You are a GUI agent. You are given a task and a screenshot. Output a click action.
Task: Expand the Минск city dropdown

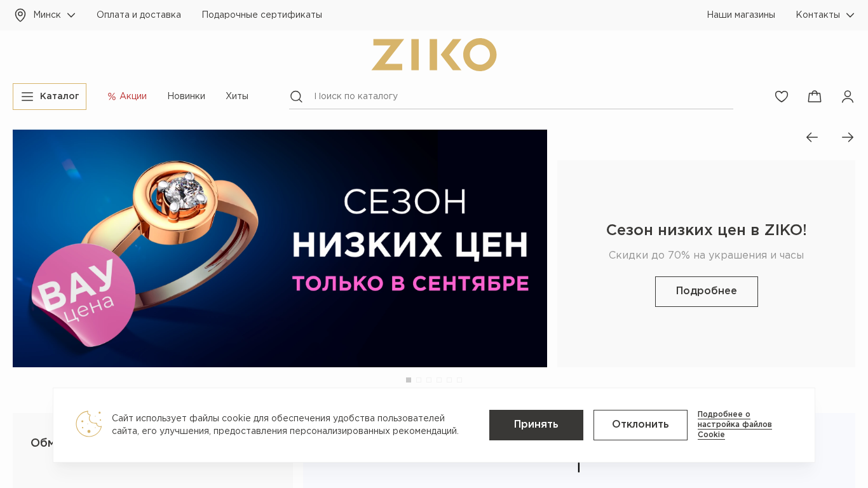coord(55,15)
